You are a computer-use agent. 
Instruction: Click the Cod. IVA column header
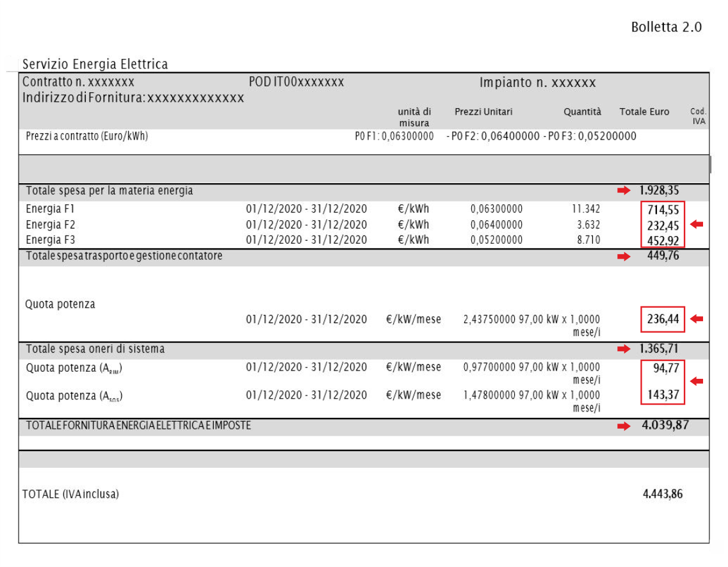(698, 116)
